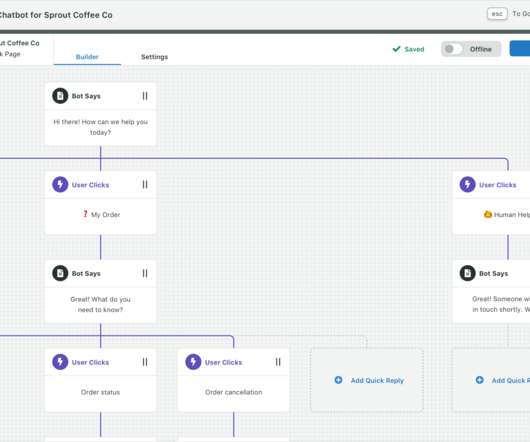
Task: Click the esc key button
Action: (x=497, y=14)
